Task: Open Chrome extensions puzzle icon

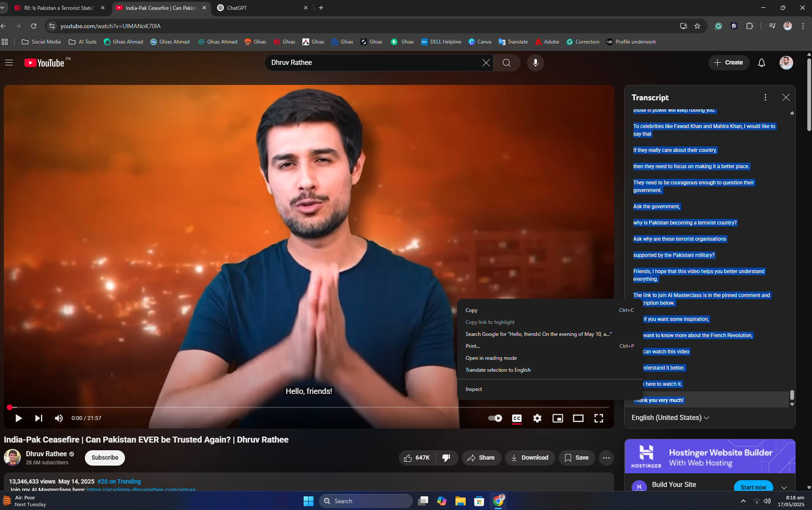Action: [749, 26]
